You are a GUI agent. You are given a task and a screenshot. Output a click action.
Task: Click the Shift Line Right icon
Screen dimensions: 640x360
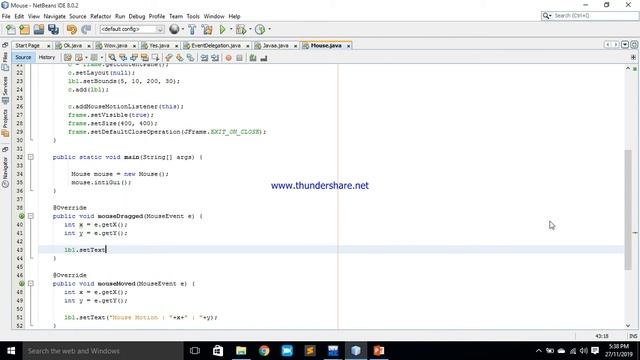coord(215,58)
